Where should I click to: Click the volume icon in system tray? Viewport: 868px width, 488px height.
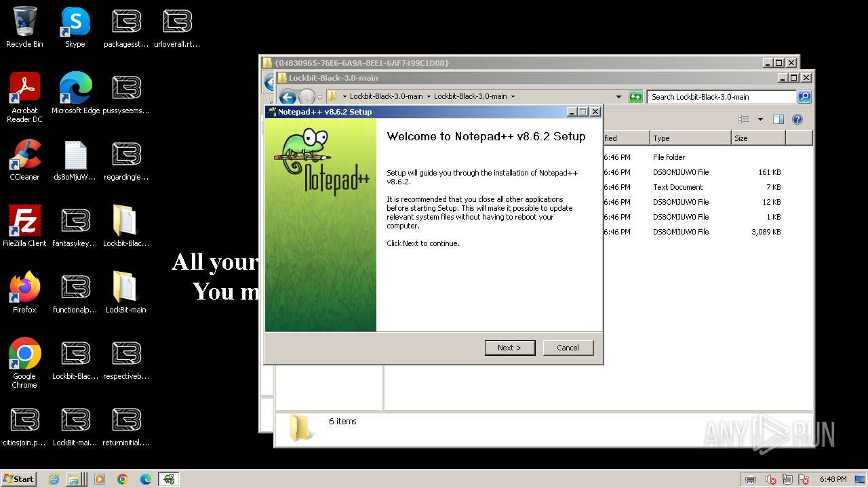tap(770, 480)
